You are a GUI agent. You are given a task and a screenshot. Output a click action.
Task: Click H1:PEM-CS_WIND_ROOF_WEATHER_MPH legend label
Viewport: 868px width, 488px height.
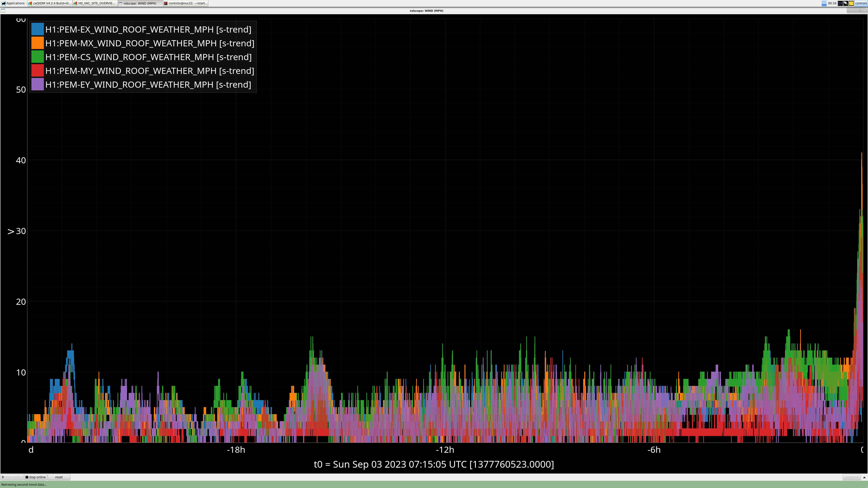(148, 57)
